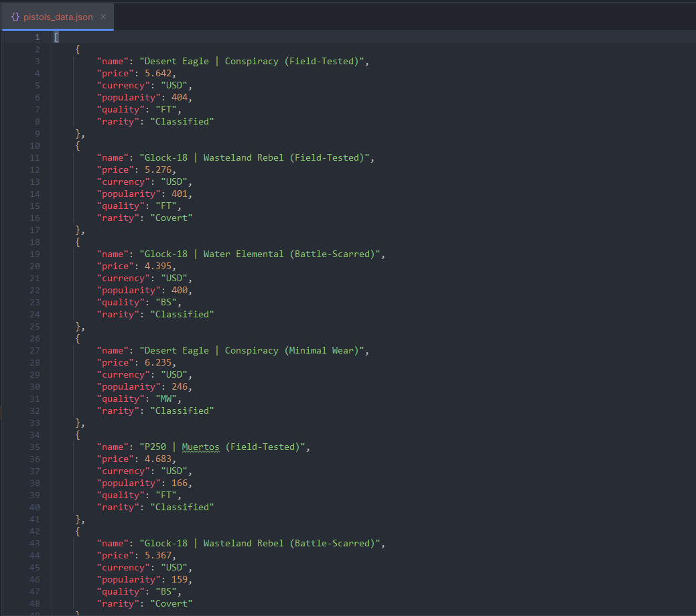Click the popularity value 159
696x616 pixels.
click(x=180, y=579)
